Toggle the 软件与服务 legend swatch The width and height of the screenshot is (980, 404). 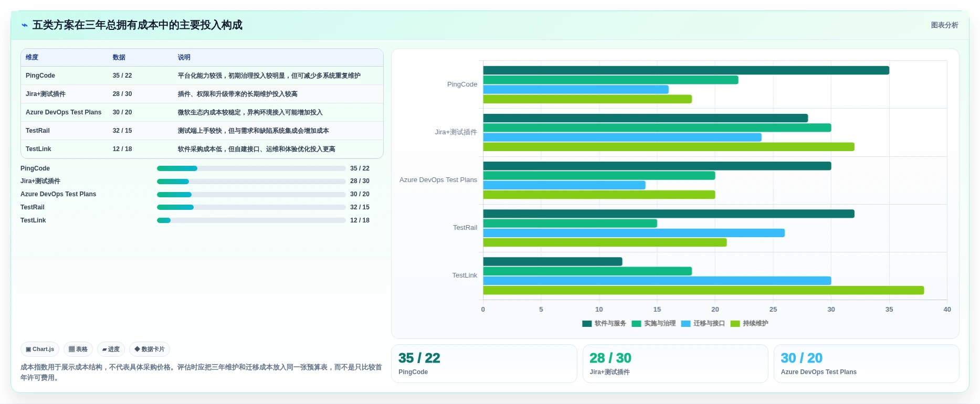coord(587,324)
